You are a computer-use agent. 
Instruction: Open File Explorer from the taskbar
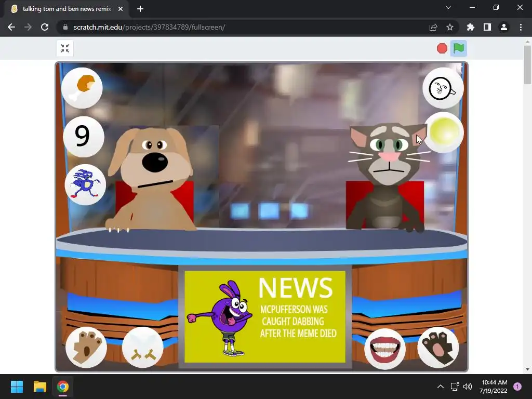(x=39, y=387)
